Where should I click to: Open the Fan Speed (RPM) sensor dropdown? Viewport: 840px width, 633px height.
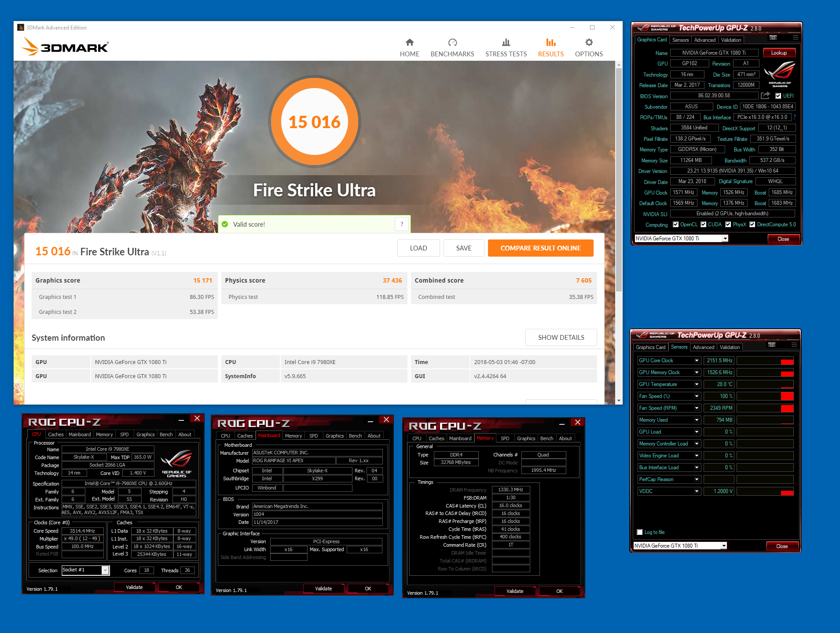[697, 408]
